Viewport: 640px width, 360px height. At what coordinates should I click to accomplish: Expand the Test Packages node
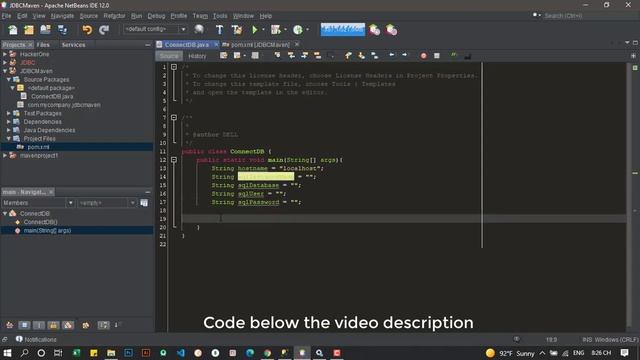(9, 113)
